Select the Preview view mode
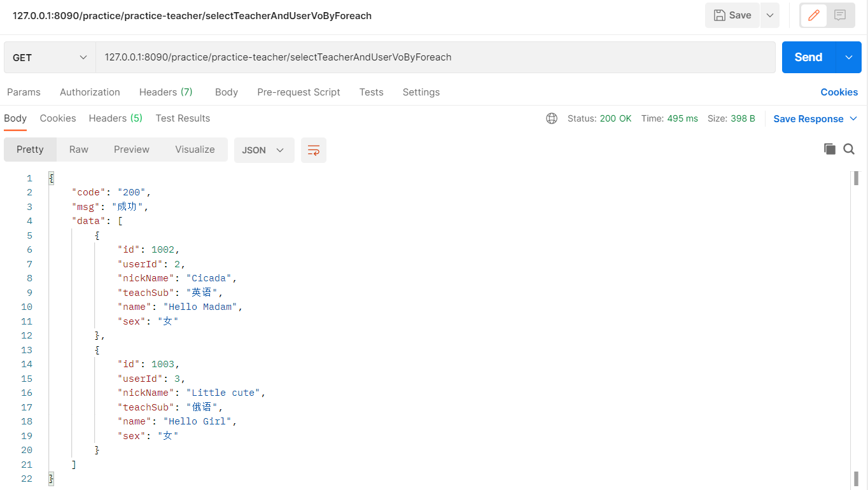This screenshot has width=868, height=490. (x=132, y=150)
